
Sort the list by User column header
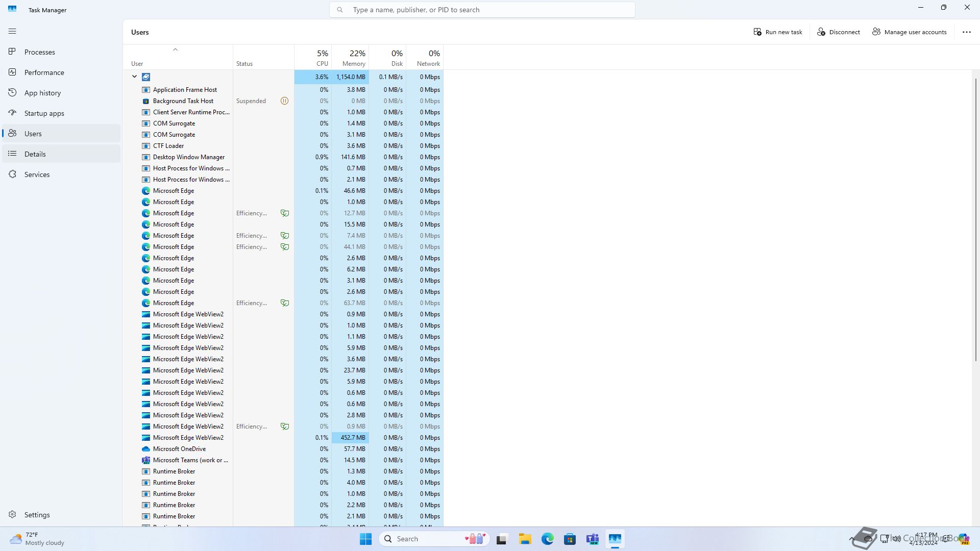178,57
